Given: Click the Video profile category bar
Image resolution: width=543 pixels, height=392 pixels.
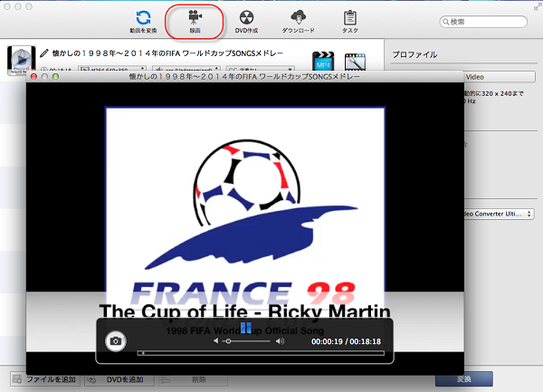Looking at the screenshot, I should (x=499, y=77).
